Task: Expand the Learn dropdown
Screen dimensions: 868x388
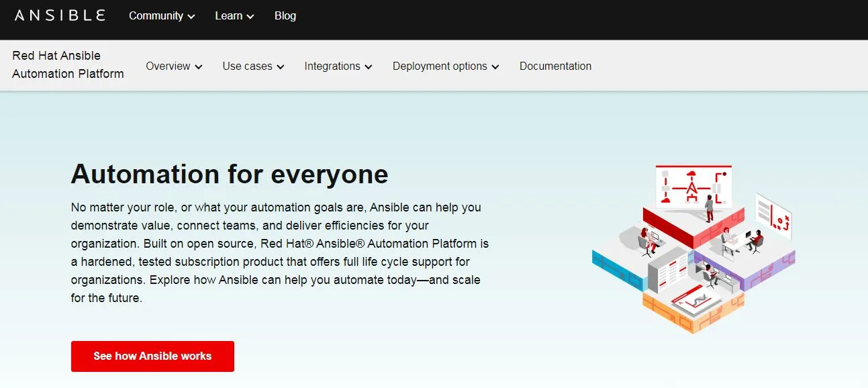Action: (234, 15)
